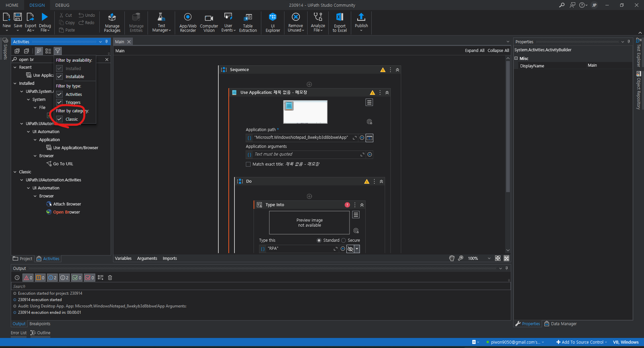Run the Debug File button

(x=45, y=22)
